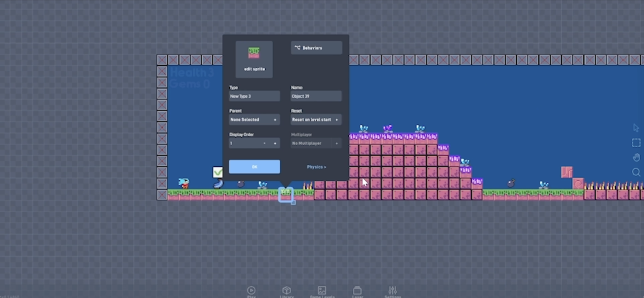Decrease Display Order with minus button
This screenshot has width=644, height=298.
265,143
